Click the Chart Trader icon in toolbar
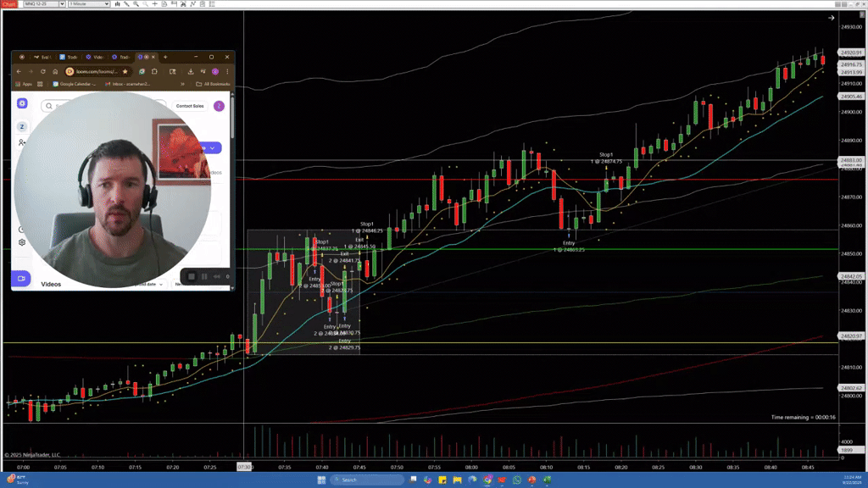 (x=174, y=4)
